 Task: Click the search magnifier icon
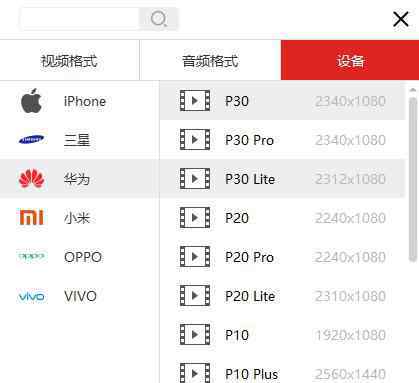158,19
